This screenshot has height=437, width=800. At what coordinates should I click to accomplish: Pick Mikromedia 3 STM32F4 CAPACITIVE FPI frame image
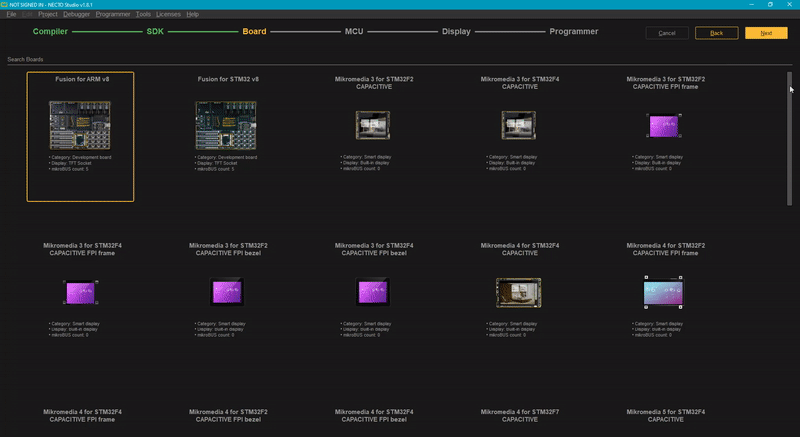click(x=80, y=292)
